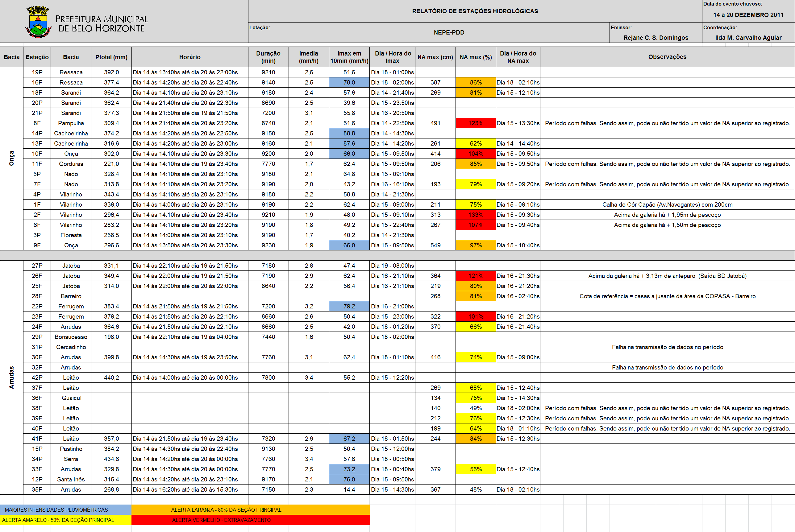The height and width of the screenshot is (532, 795).
Task: Click the blue legend 'MAIORES INTENSIDADES PLUVIOMÉTRICAS'
Action: 66,509
